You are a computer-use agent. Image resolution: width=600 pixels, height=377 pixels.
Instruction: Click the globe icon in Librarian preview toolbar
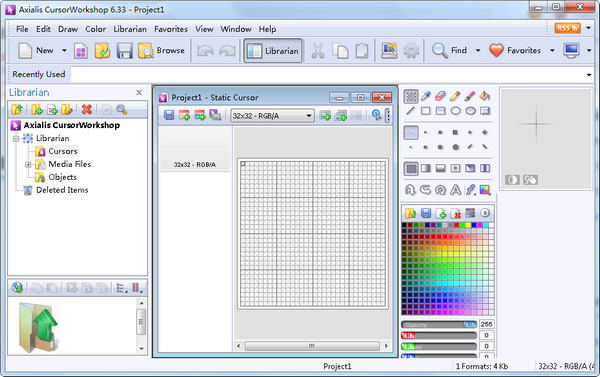(17, 287)
